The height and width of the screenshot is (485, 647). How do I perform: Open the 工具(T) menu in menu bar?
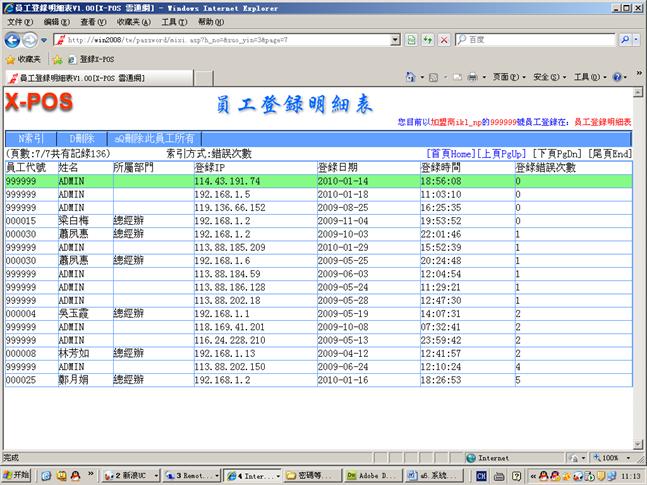pyautogui.click(x=173, y=21)
